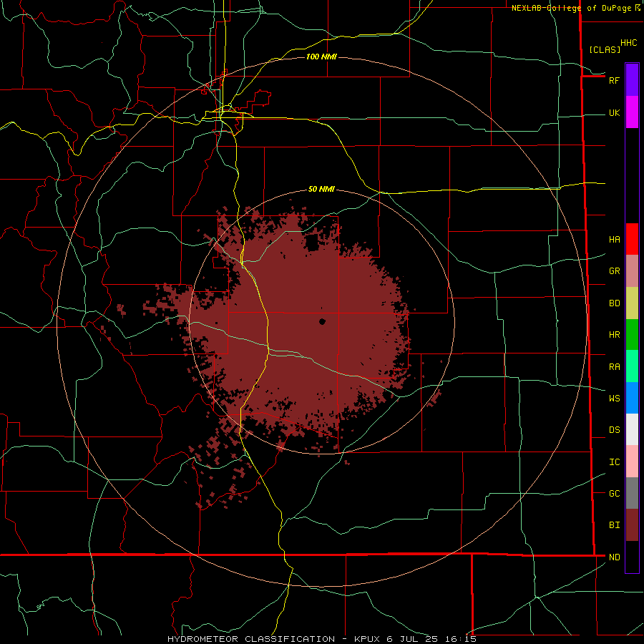Click the black KPUX radar site dot
The image size is (644, 644).
coord(322,321)
